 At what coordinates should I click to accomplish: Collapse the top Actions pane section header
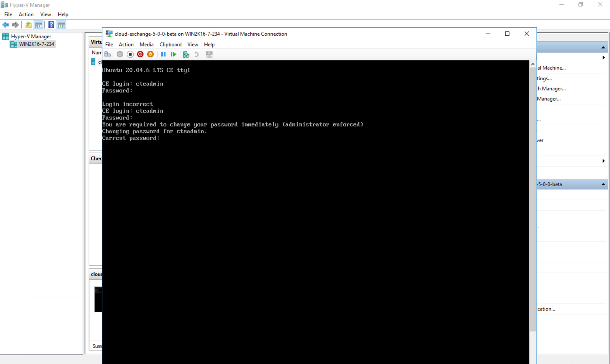click(603, 47)
